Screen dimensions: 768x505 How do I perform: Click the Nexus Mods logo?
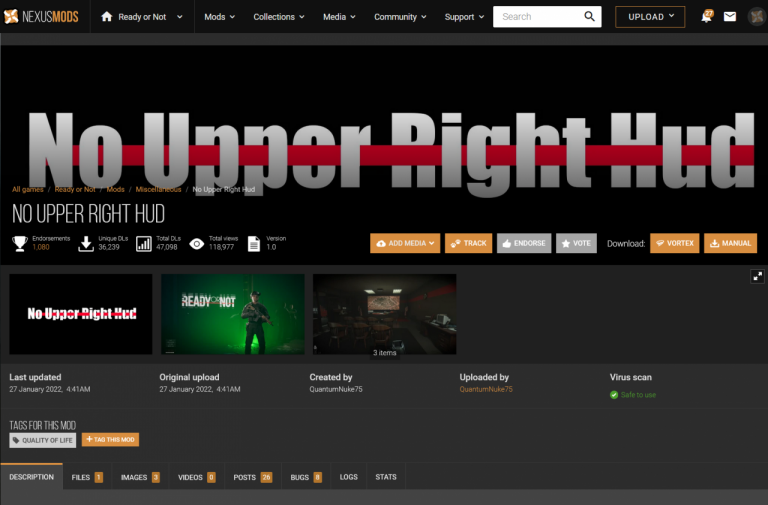click(x=45, y=16)
